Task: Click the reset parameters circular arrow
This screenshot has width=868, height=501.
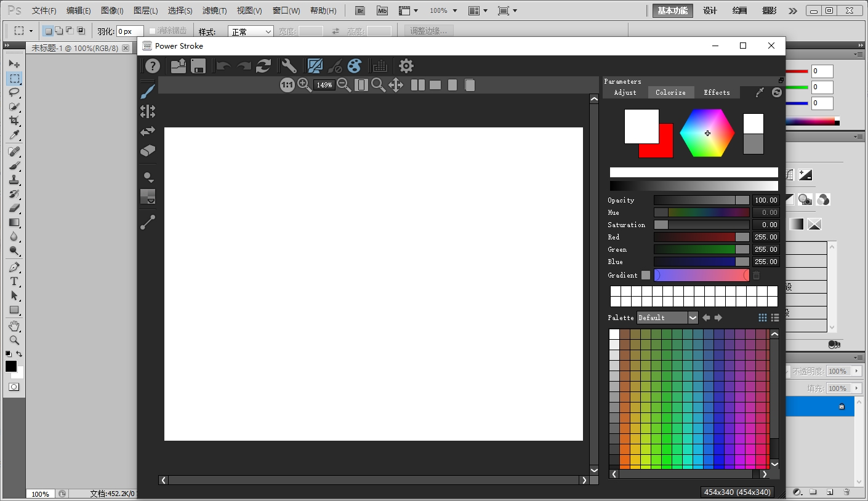Action: (777, 92)
